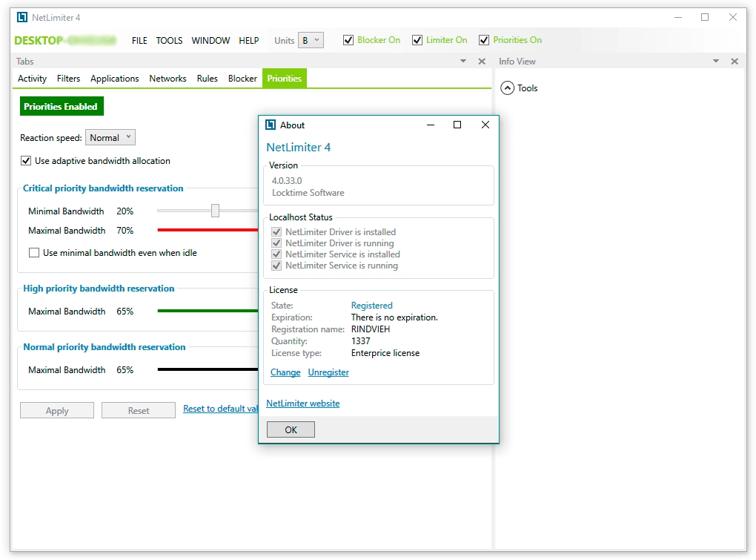
Task: Close the About dialog
Action: pos(485,125)
